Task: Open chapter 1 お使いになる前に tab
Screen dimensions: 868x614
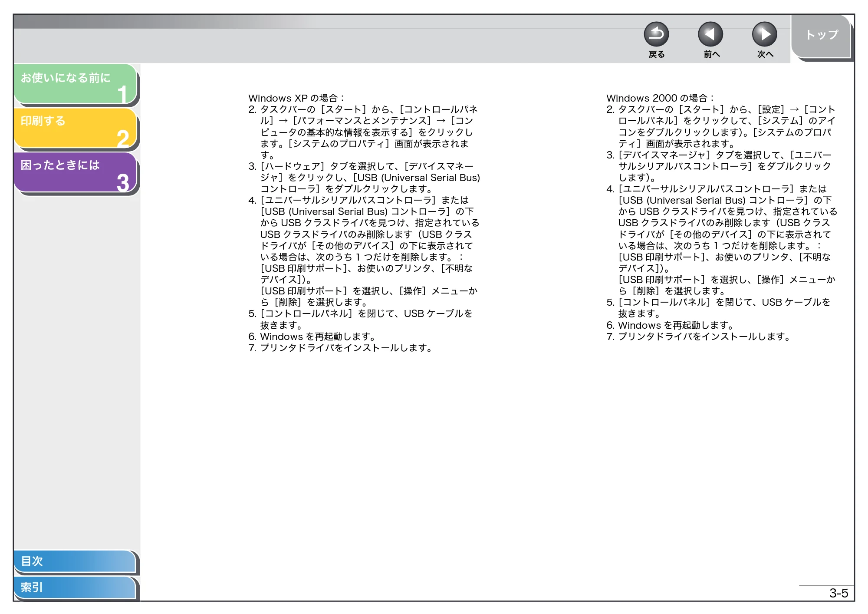Action: click(76, 84)
